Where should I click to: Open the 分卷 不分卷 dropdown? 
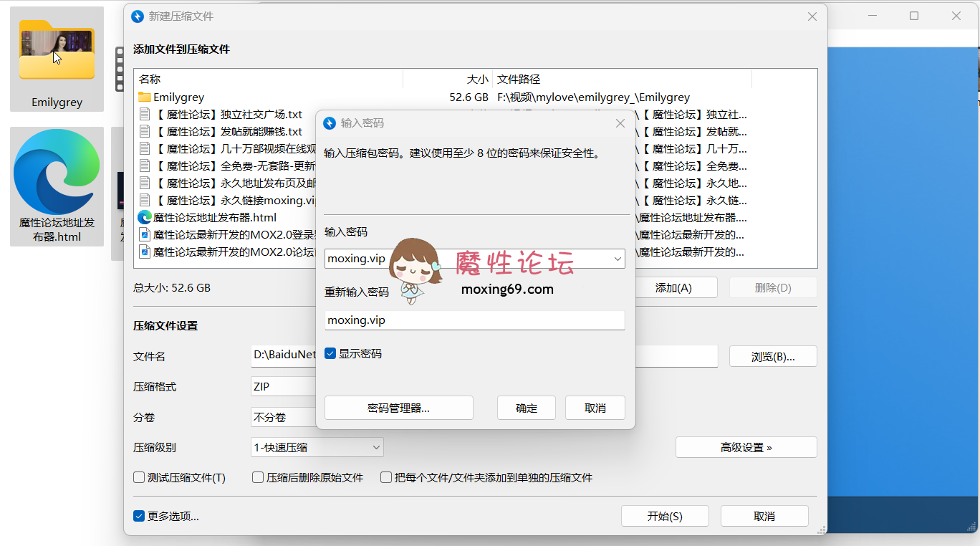tap(284, 417)
